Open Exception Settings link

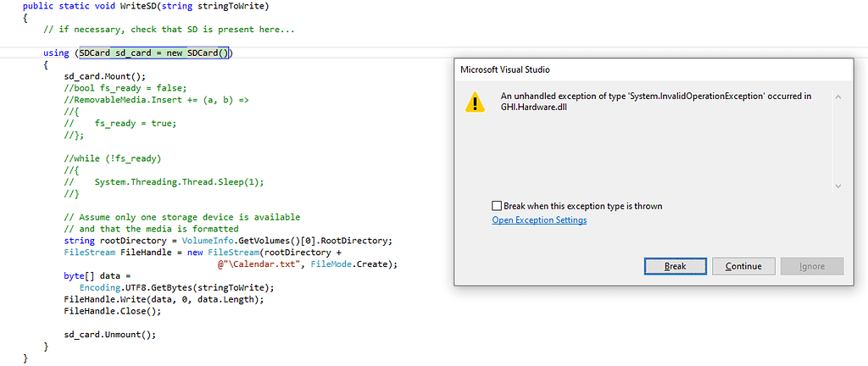539,220
